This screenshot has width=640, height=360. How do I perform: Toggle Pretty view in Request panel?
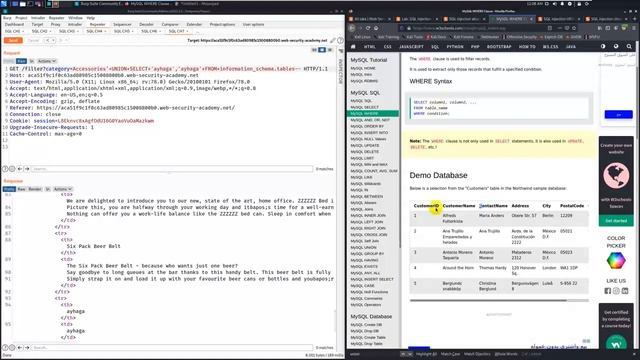[x=9, y=61]
